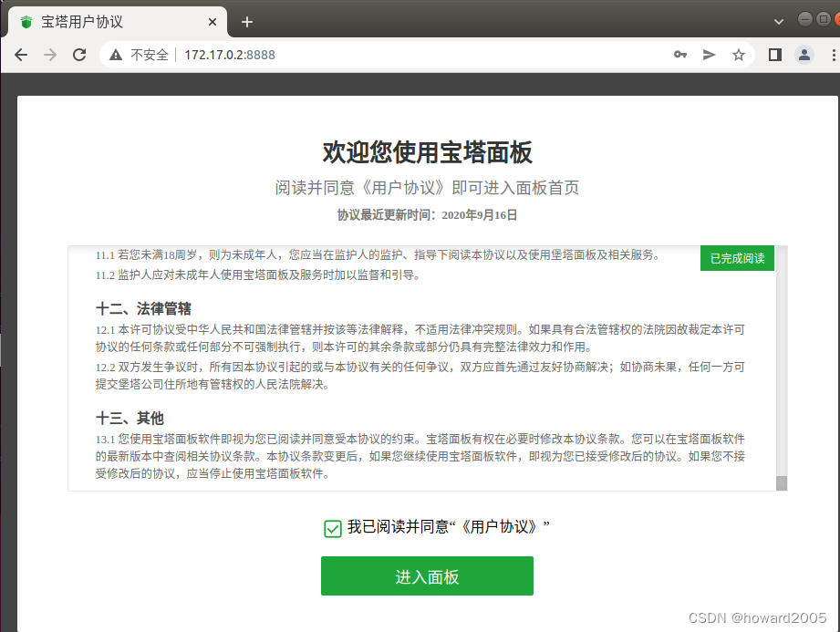Click the 已完成阅读 green badge
This screenshot has height=632, width=840.
(737, 258)
